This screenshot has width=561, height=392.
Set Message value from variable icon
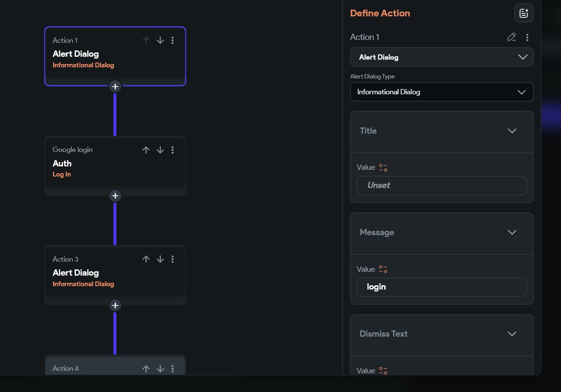click(383, 269)
